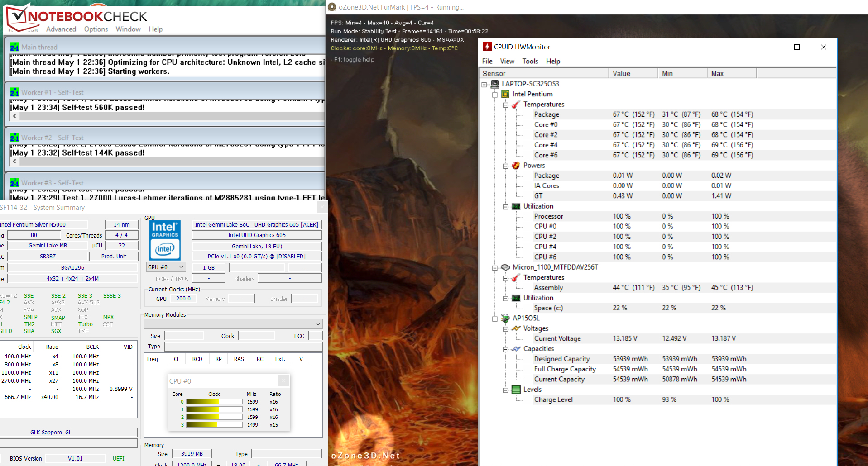Click the BIOS Version V1.01 field
868x466 pixels.
click(75, 458)
